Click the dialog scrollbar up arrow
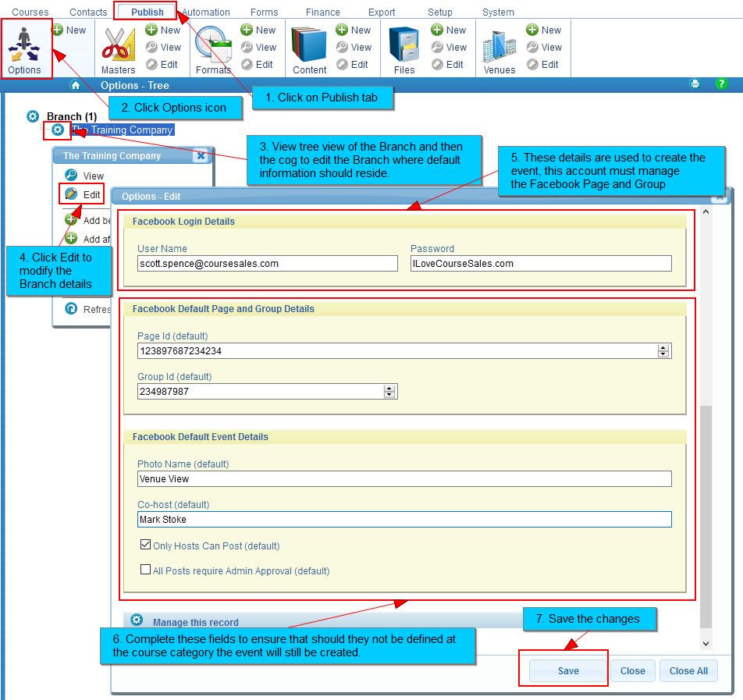This screenshot has height=700, width=743. point(706,211)
